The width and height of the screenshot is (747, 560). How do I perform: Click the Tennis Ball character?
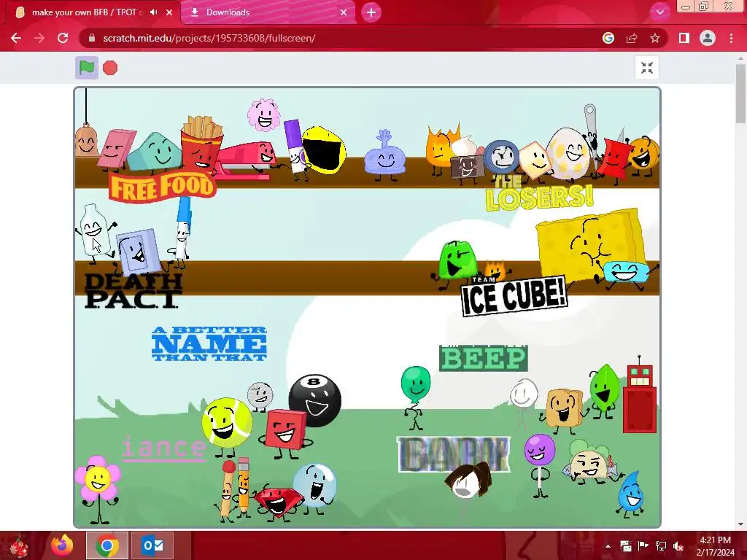click(227, 423)
